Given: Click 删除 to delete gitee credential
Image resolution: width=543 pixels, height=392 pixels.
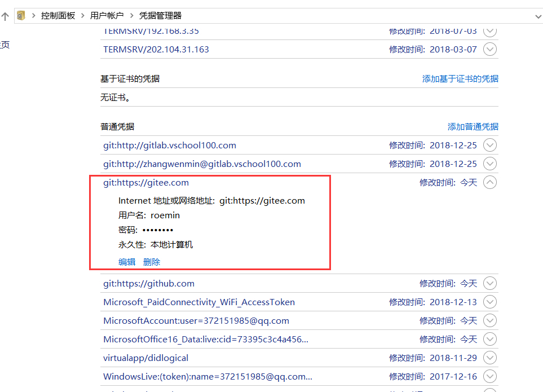Looking at the screenshot, I should point(152,262).
